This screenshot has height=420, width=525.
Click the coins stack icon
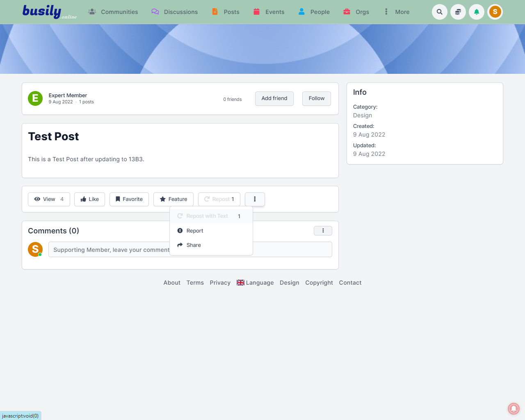(x=458, y=12)
